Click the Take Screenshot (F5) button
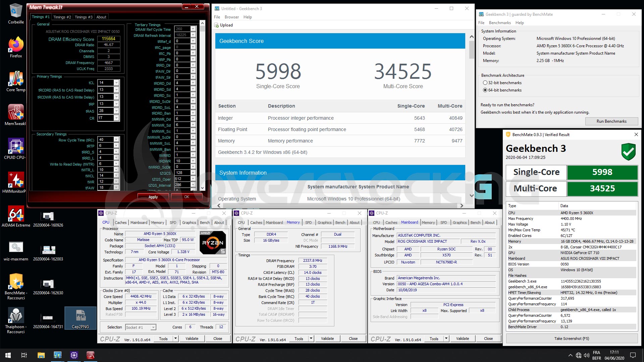 [x=572, y=339]
